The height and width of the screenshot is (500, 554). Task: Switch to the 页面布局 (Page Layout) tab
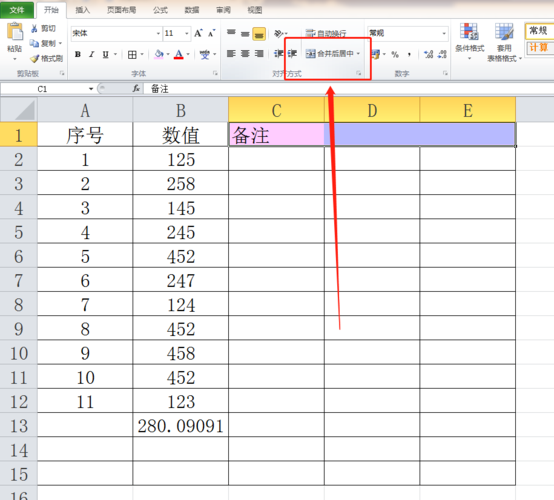pyautogui.click(x=121, y=10)
